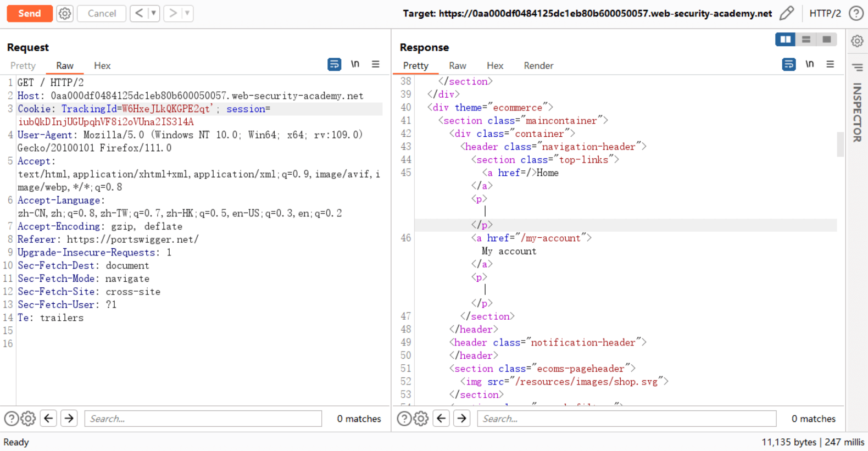Toggle word wrap in the Response panel
Image resolution: width=868 pixels, height=451 pixels.
point(788,64)
